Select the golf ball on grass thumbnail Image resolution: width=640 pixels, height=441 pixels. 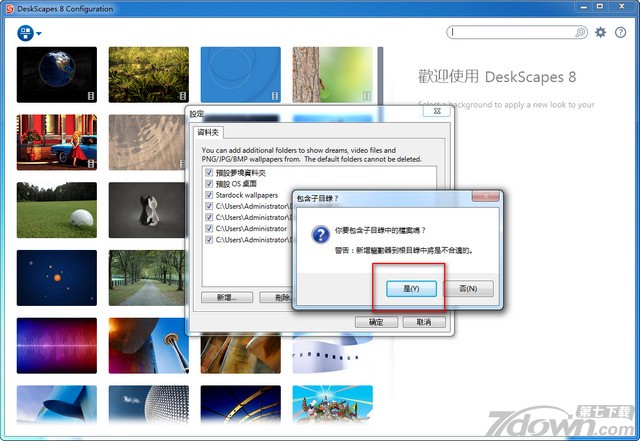[x=57, y=210]
